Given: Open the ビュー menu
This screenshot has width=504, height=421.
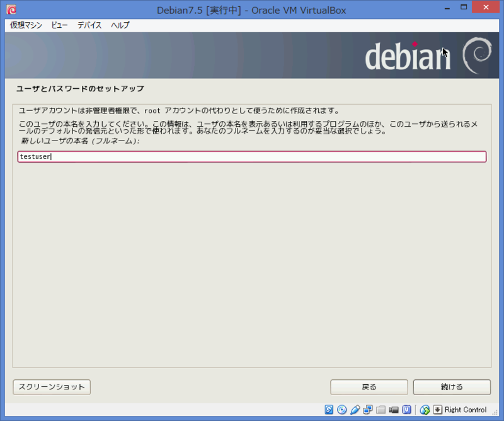Looking at the screenshot, I should point(59,25).
